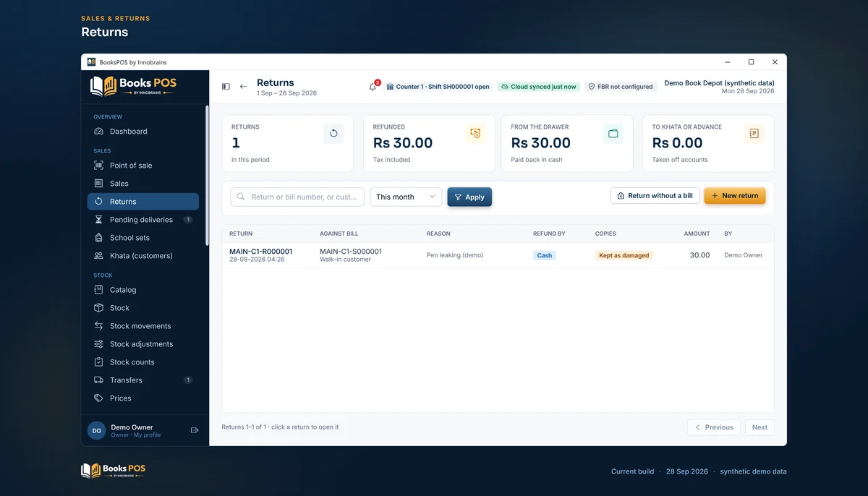Click the AGAINST BILL column header

(339, 234)
